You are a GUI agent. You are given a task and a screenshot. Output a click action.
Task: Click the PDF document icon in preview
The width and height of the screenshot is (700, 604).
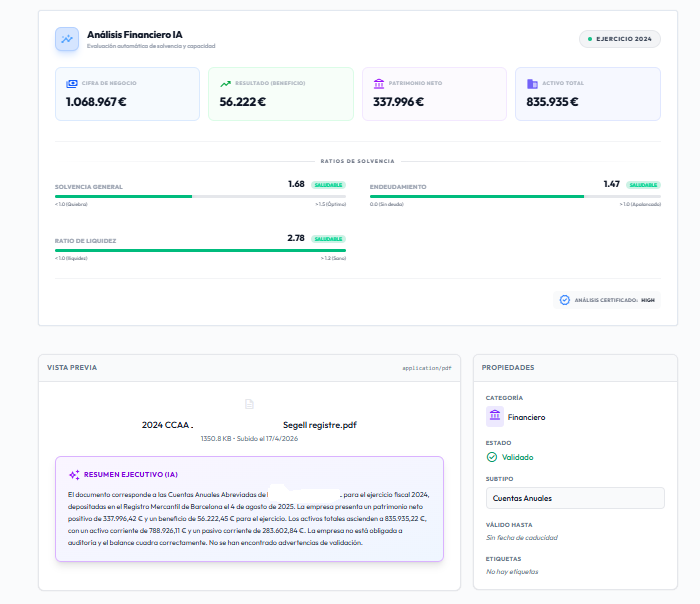249,404
